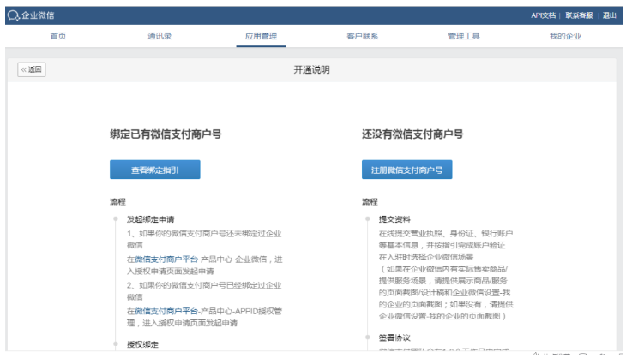Image resolution: width=632 pixels, height=364 pixels.
Task: Click the 流程 label under 查看绑定指引
Action: (118, 202)
